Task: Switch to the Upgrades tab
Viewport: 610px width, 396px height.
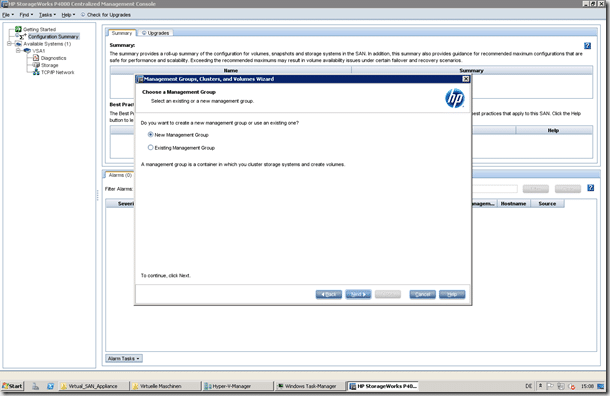Action: pos(156,33)
